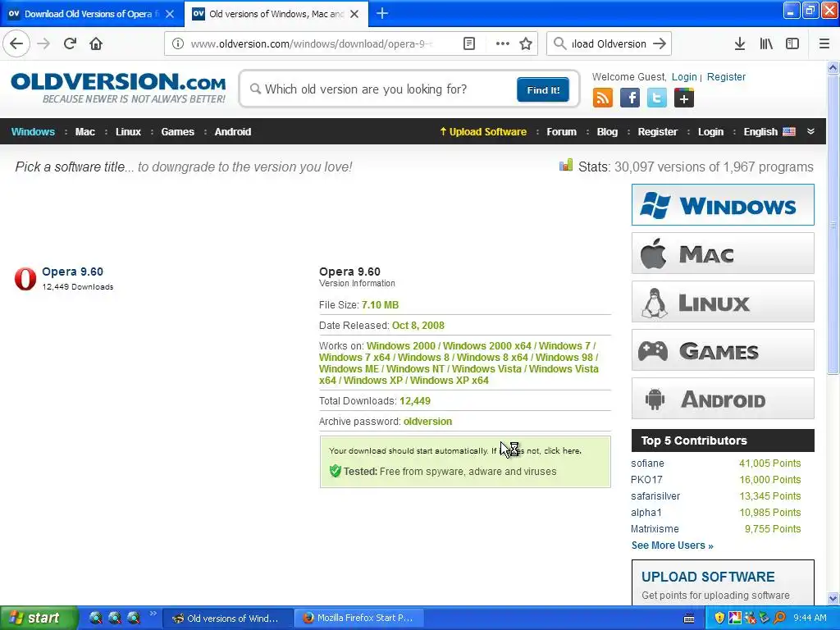The height and width of the screenshot is (630, 840).
Task: Open the Facebook icon on OldVersion
Action: click(x=630, y=98)
